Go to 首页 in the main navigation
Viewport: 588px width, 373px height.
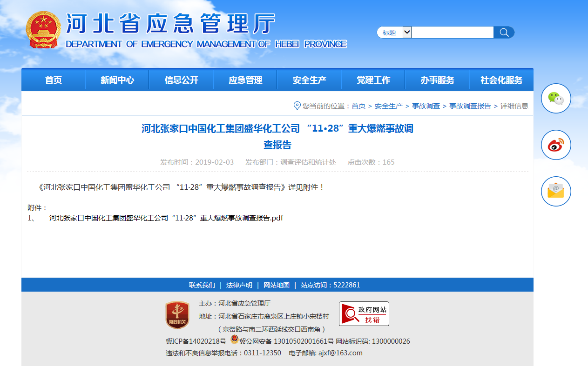coord(54,80)
